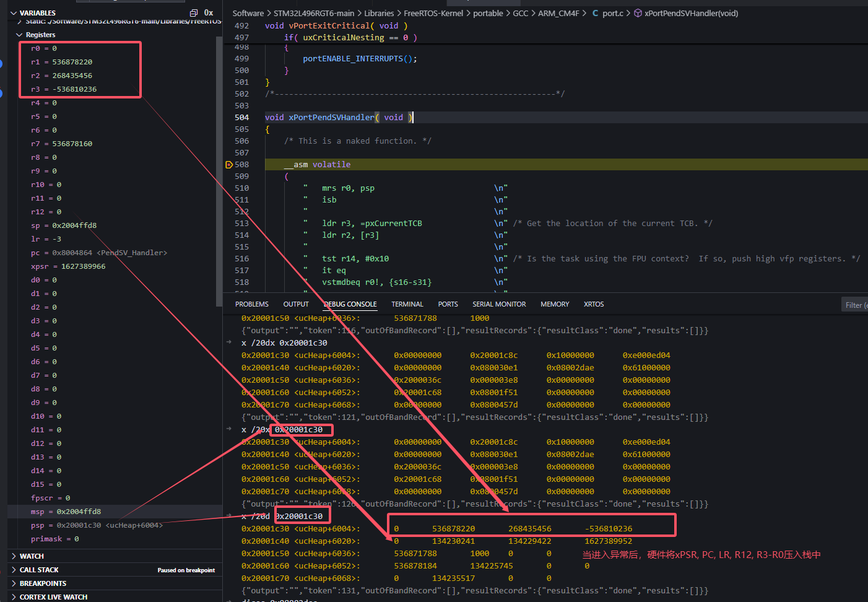
Task: Select register row r1 = 536878220
Action: [115, 62]
